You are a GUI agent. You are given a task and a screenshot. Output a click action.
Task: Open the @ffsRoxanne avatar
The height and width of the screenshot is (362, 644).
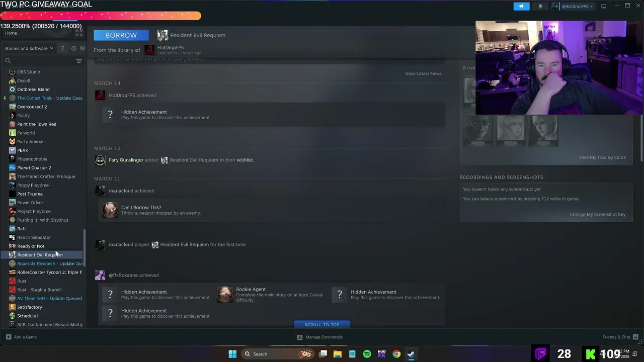pyautogui.click(x=100, y=275)
